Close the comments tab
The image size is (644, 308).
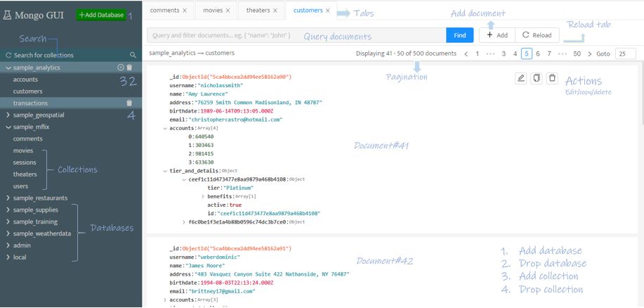click(185, 11)
